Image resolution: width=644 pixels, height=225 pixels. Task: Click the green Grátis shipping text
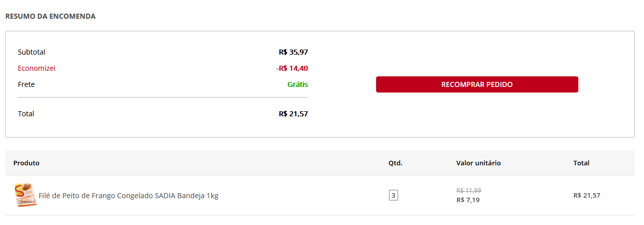tap(298, 84)
